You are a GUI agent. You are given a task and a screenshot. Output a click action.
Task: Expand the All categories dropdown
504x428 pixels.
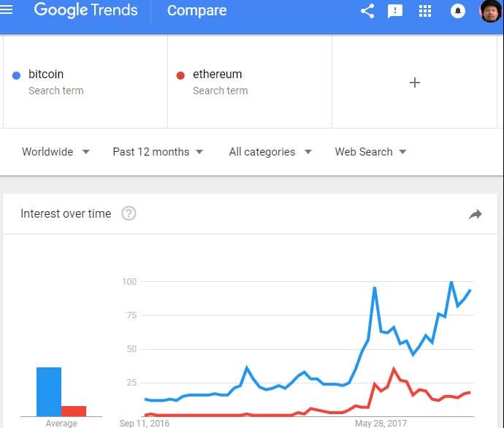pos(270,152)
